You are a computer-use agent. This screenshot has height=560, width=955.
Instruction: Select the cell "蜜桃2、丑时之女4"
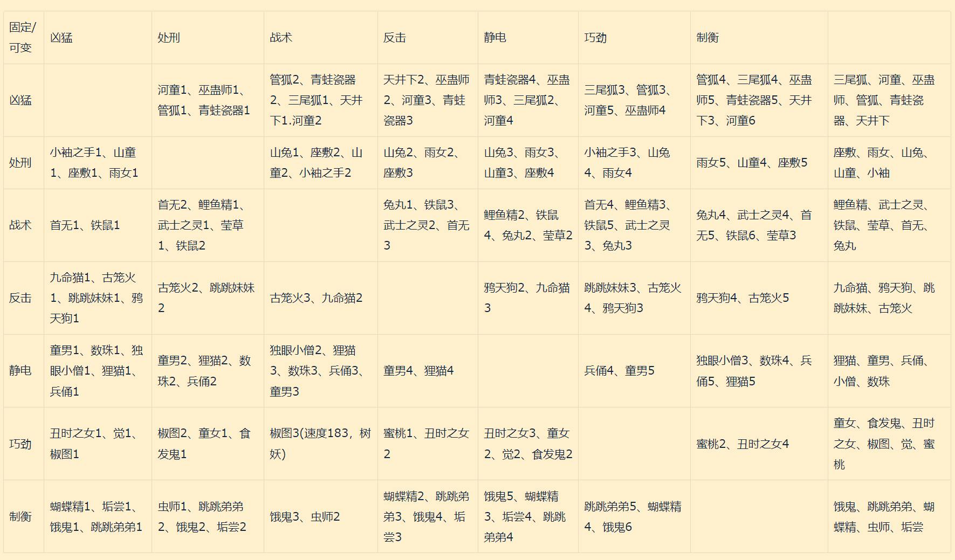759,444
